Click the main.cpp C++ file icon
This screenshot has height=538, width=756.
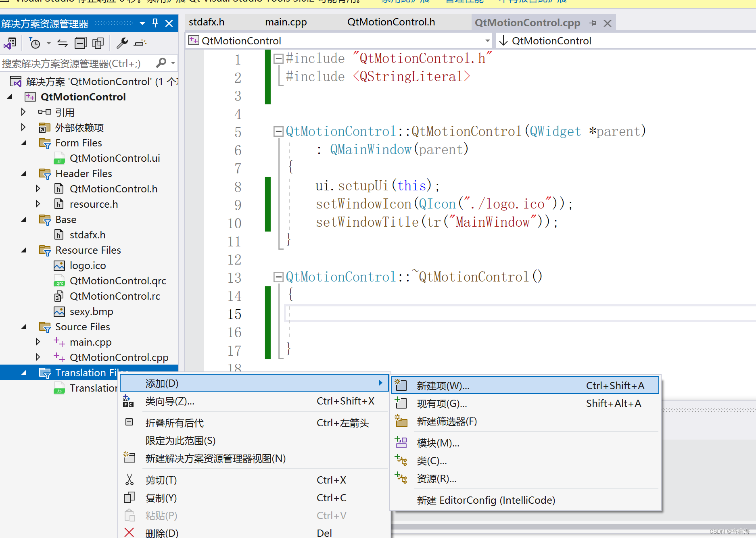59,342
